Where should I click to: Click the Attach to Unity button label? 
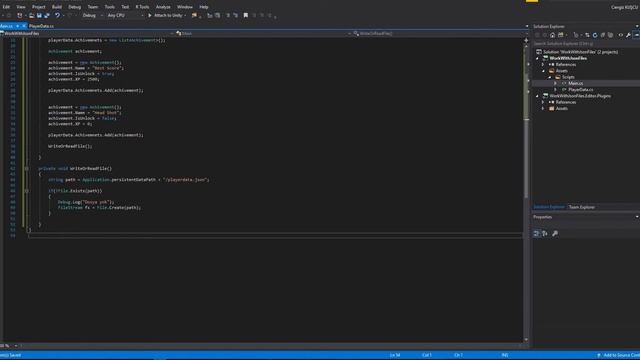(168, 16)
